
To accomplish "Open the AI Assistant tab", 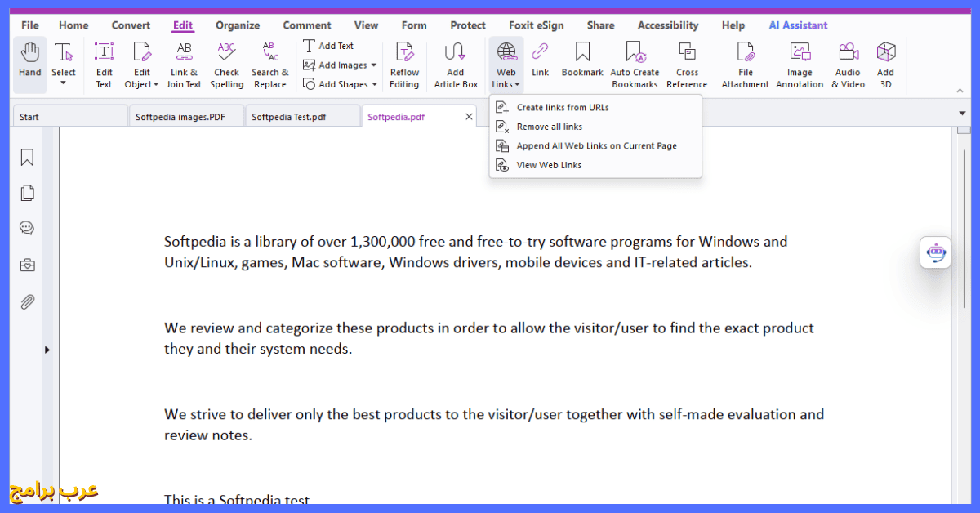I will (x=798, y=25).
